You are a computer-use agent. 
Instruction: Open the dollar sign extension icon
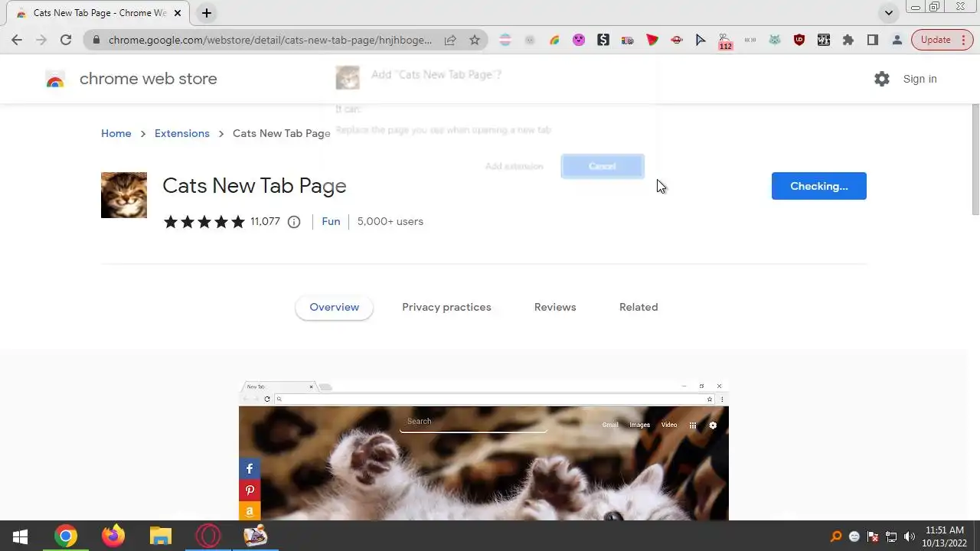coord(603,40)
